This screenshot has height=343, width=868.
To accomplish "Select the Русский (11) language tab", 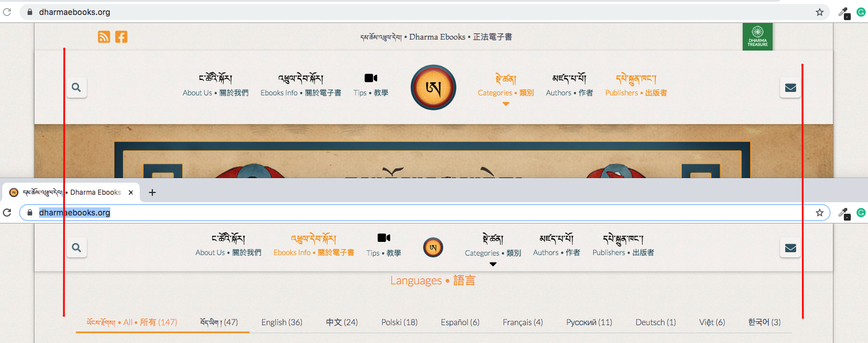I will [x=589, y=322].
